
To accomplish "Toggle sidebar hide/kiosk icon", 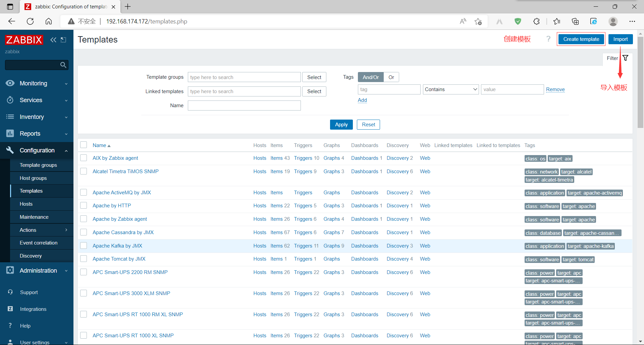I will [63, 40].
